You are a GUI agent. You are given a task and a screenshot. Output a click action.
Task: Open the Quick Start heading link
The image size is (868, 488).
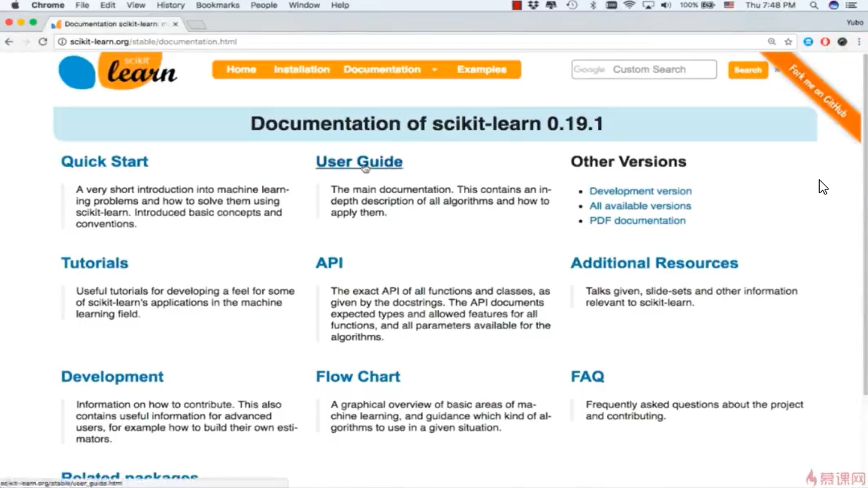coord(104,161)
